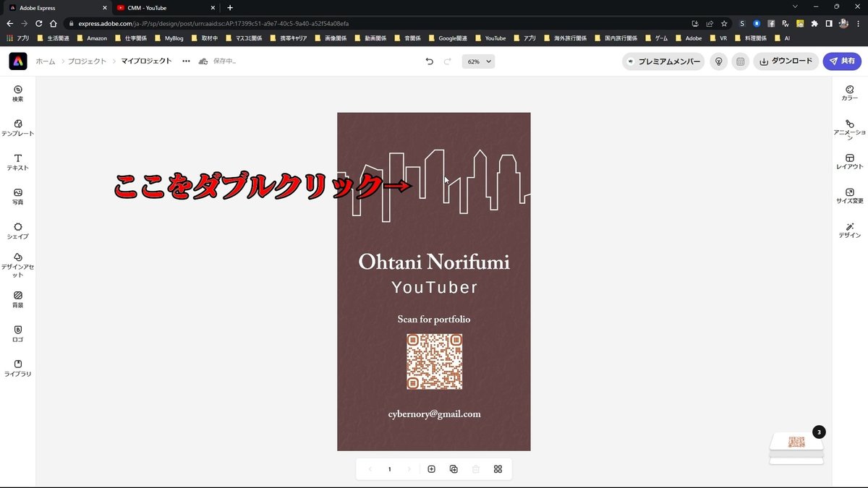Switch to the Adobe Express browser tab
The height and width of the screenshot is (488, 868).
click(x=56, y=7)
